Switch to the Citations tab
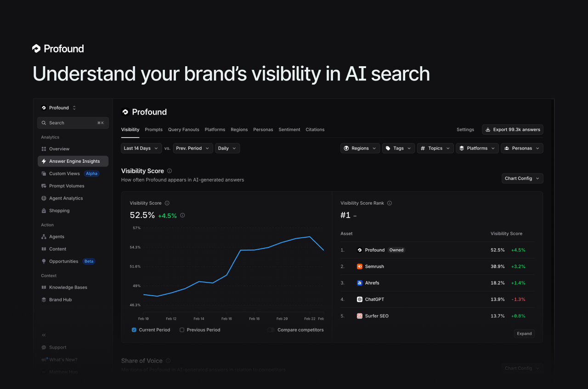Image resolution: width=588 pixels, height=389 pixels. (x=315, y=130)
